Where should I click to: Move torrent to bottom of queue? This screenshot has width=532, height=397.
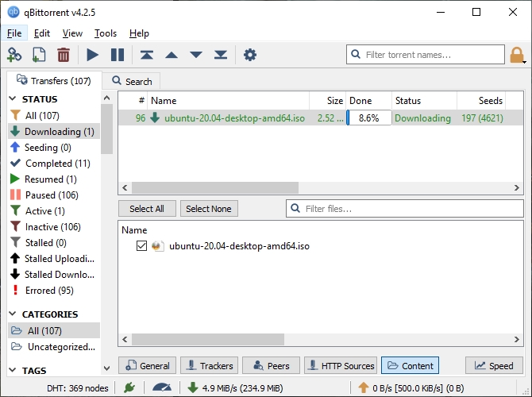221,55
